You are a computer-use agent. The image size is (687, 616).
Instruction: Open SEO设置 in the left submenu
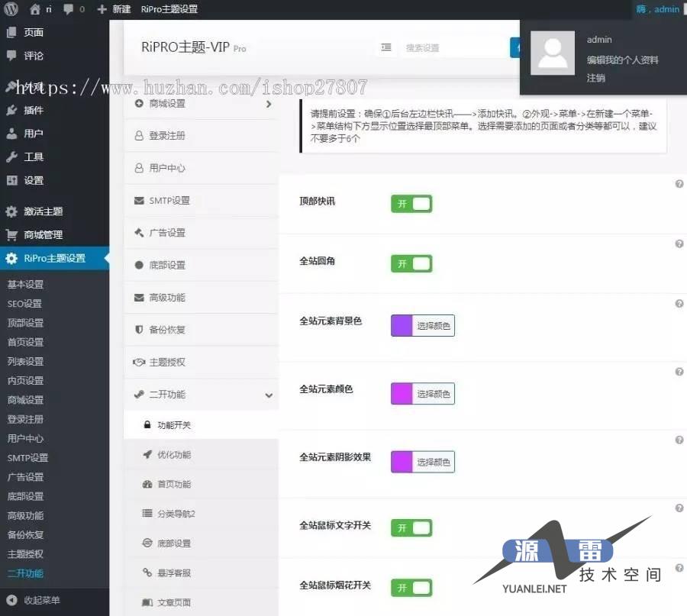click(24, 304)
